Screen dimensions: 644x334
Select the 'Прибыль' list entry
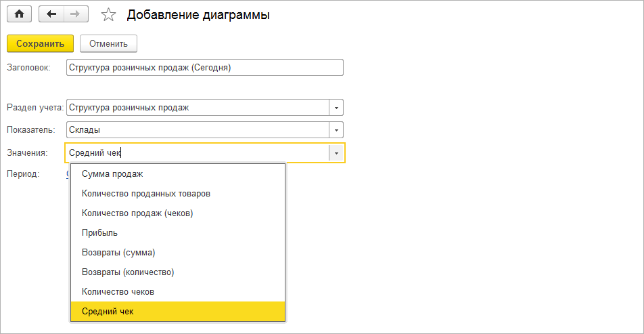(99, 233)
